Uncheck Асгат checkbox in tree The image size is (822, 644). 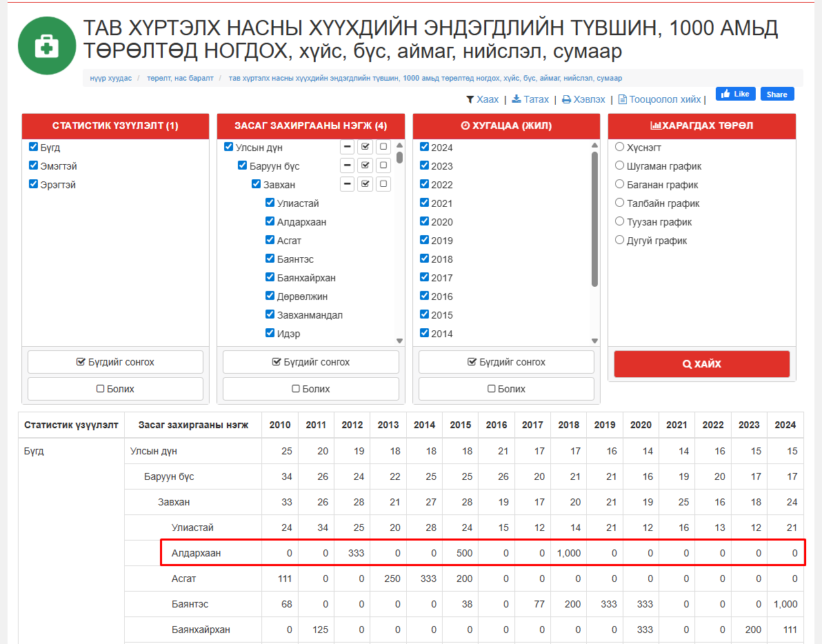[x=270, y=240]
